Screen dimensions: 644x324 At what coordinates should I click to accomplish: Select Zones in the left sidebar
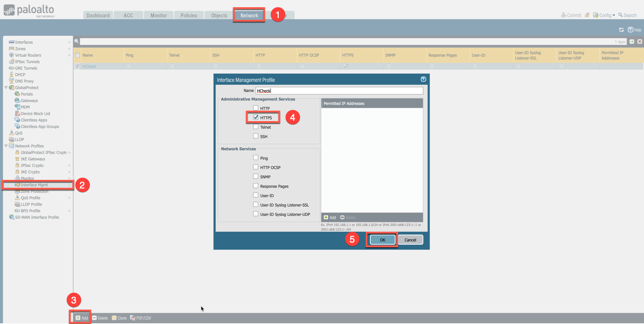[x=20, y=49]
